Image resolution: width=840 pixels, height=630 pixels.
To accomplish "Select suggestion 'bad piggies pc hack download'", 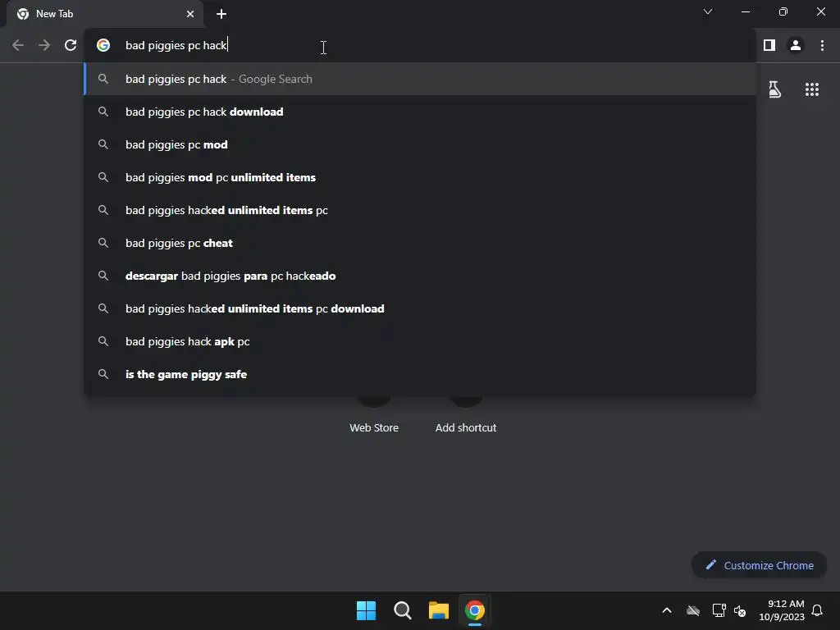I will (x=420, y=112).
